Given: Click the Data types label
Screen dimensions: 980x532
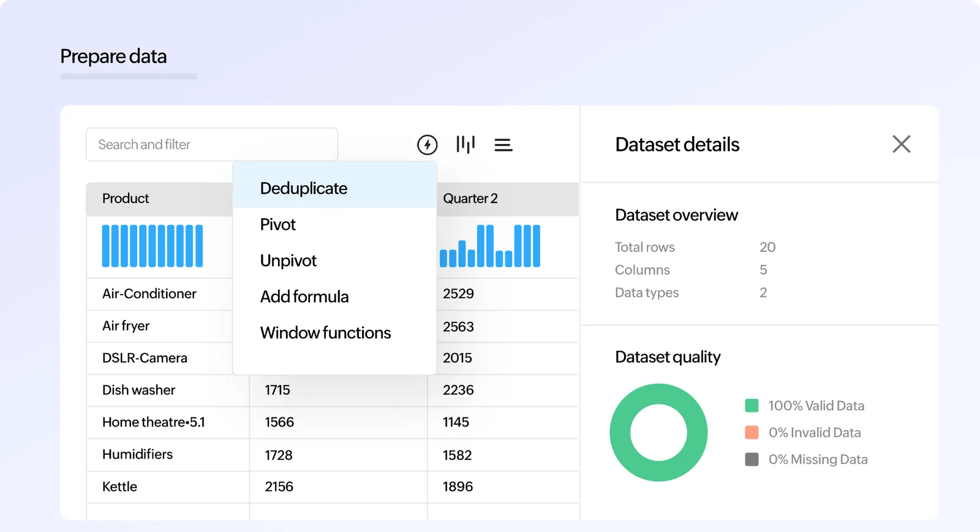Looking at the screenshot, I should pos(647,293).
